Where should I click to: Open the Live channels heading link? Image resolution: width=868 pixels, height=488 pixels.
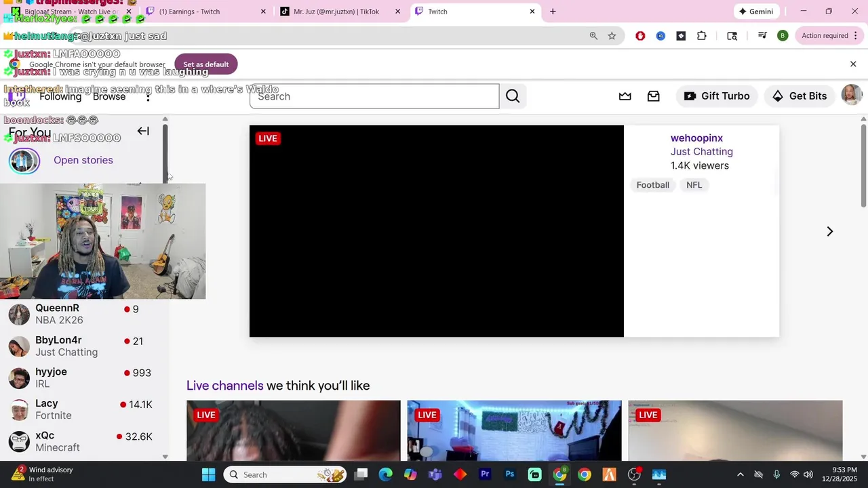pyautogui.click(x=224, y=386)
